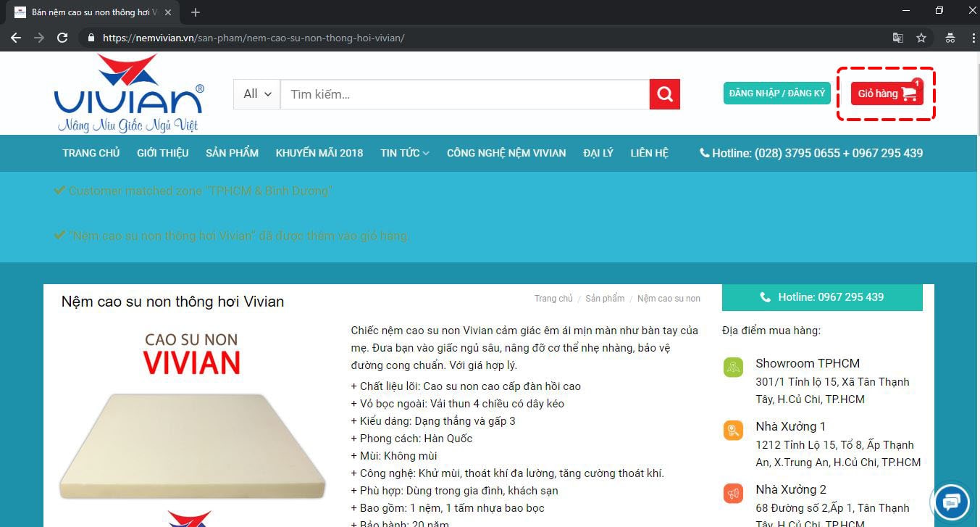This screenshot has height=527, width=980.
Task: Click the Hotline: 0967 295 439 button
Action: click(822, 297)
